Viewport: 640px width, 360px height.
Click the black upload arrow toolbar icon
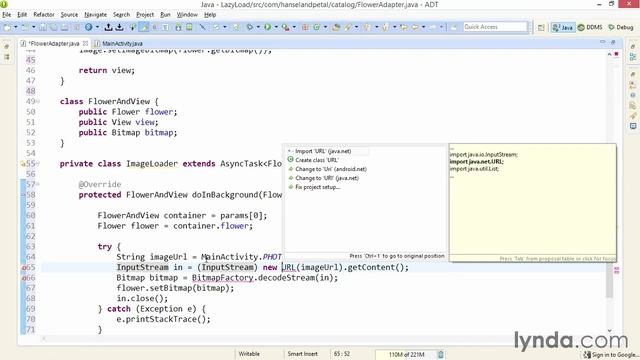pos(109,27)
